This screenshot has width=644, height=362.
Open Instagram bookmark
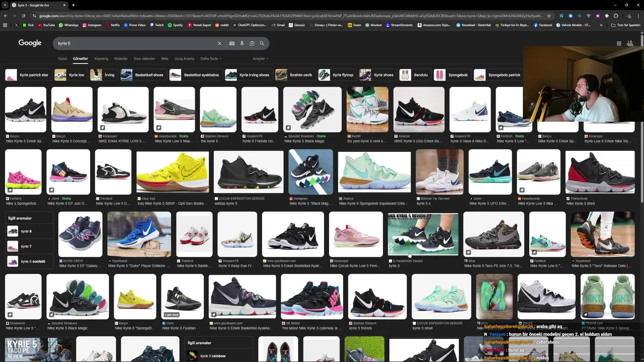click(x=92, y=25)
